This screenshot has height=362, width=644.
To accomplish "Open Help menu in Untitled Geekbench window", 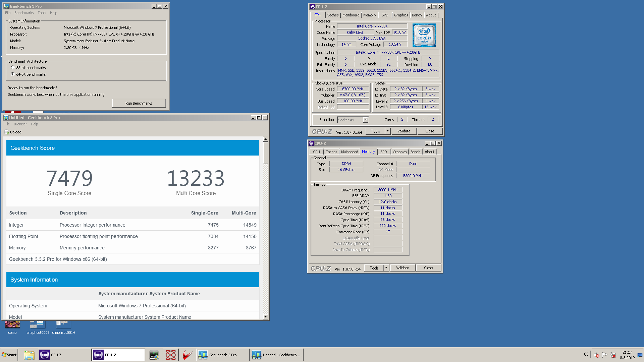I will (x=35, y=124).
